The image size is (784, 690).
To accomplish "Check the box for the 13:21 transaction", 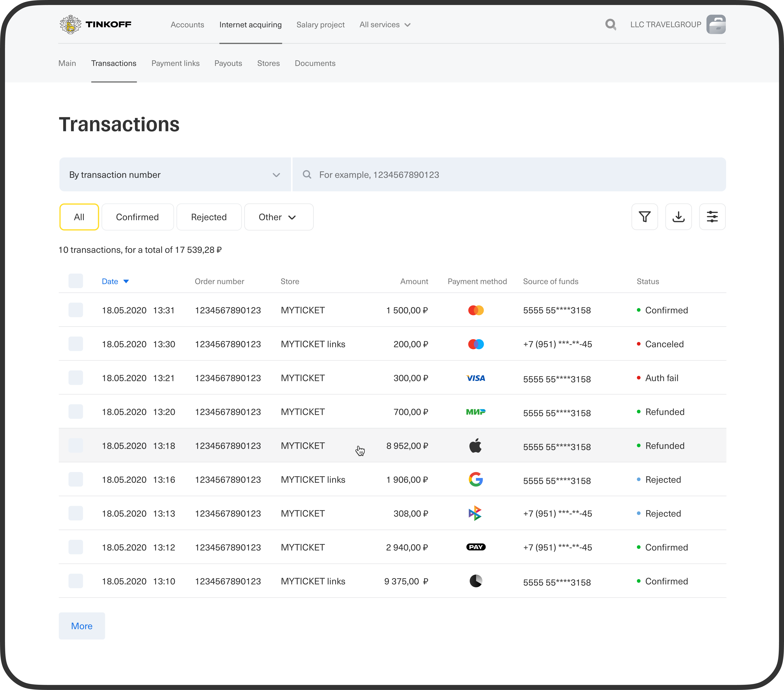I will pyautogui.click(x=76, y=378).
